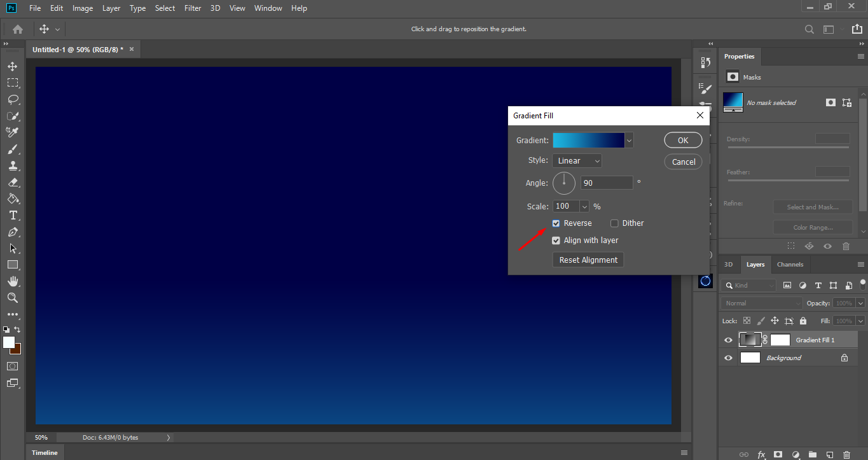Select the Zoom tool in the toolbar
The width and height of the screenshot is (868, 460).
pyautogui.click(x=13, y=298)
